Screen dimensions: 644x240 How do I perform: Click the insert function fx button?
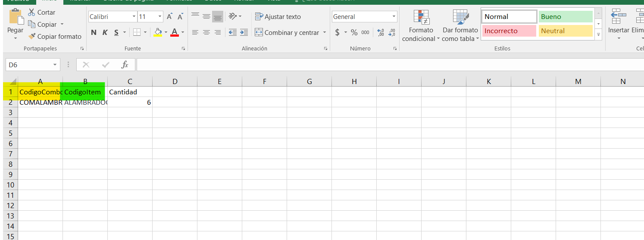coord(125,65)
